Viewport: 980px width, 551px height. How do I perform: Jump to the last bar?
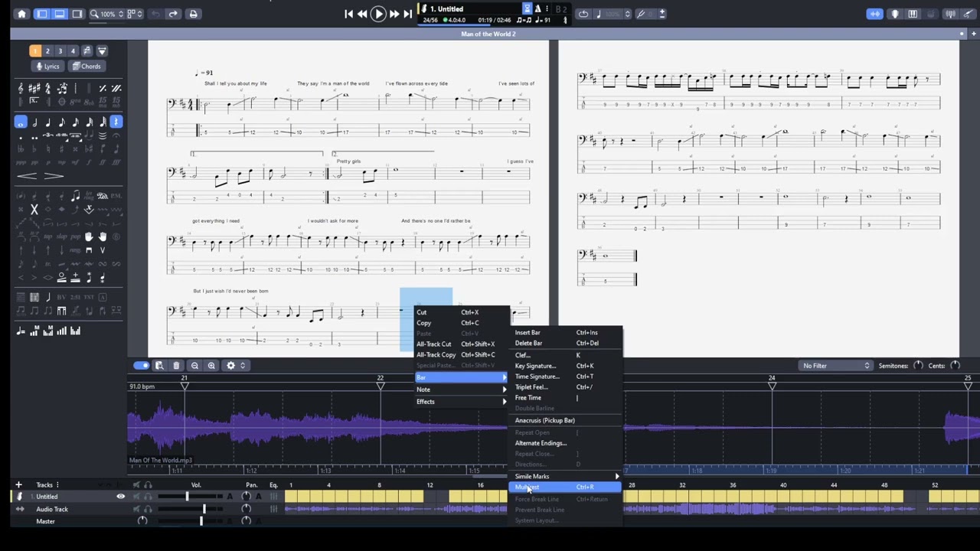click(x=407, y=14)
